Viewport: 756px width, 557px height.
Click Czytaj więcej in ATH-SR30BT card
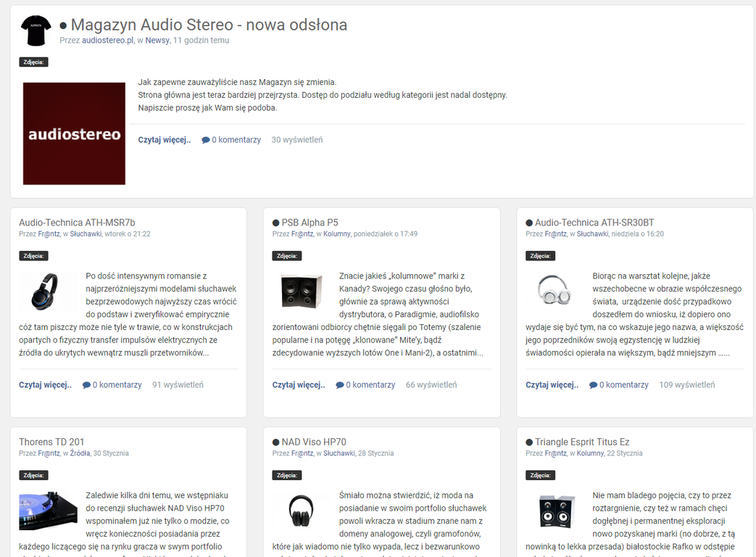pos(552,385)
